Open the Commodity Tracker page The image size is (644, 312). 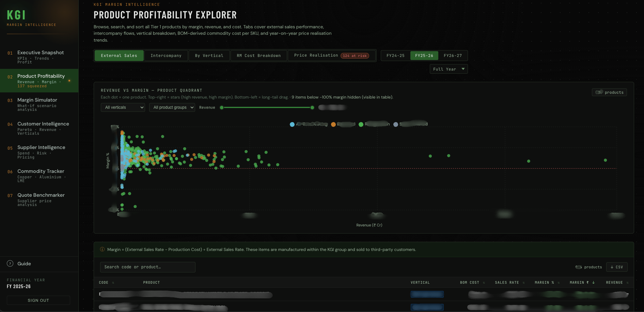39,176
